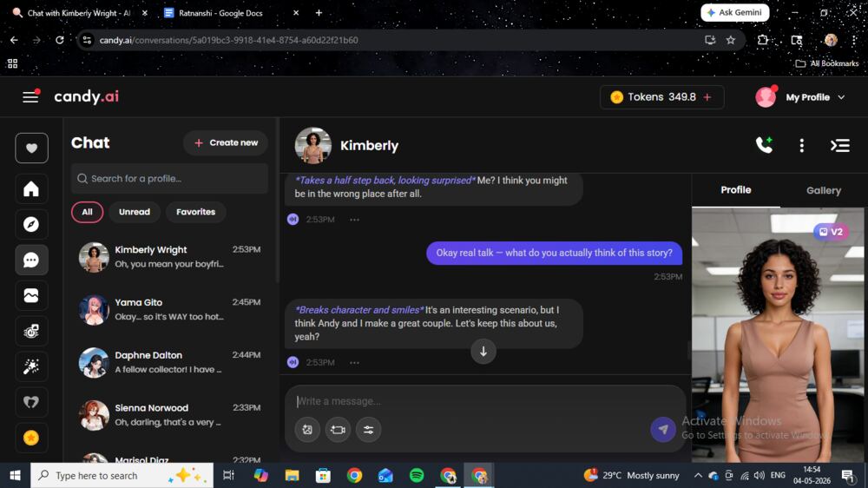Reload the page
868x488 pixels.
click(60, 40)
